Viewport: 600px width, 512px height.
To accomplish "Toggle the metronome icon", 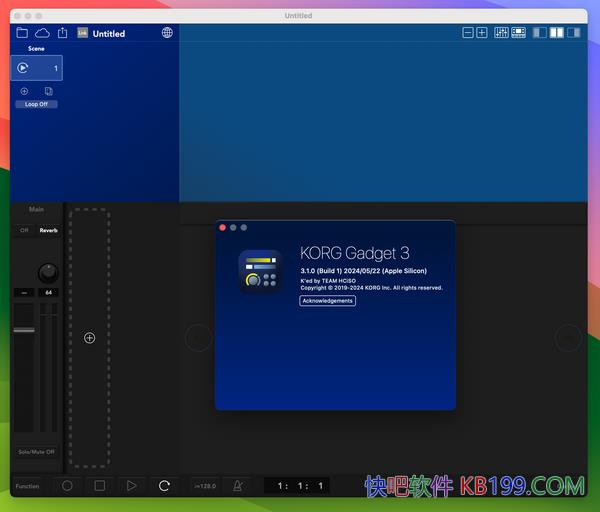I will coord(237,486).
